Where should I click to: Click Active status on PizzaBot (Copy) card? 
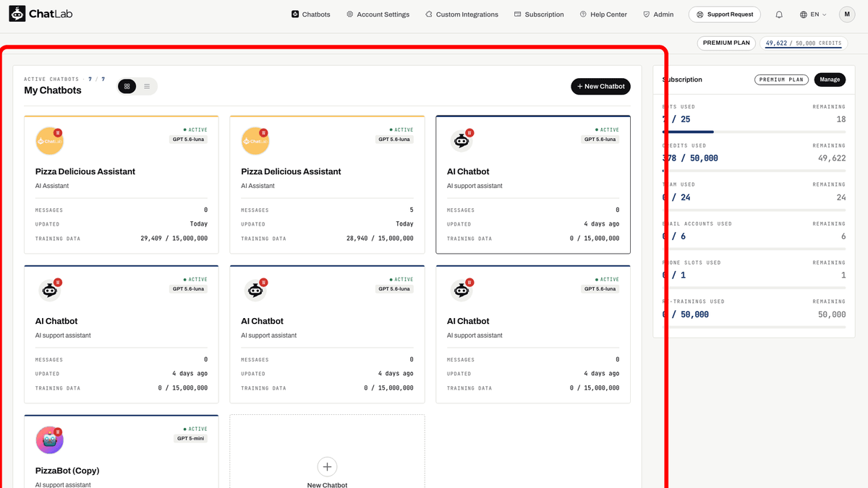(195, 429)
